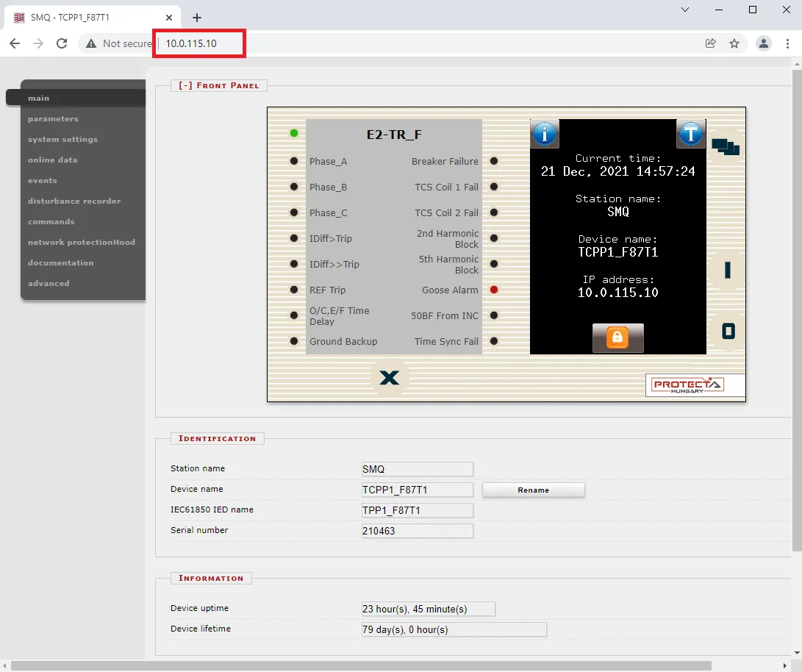Select the main menu item
This screenshot has height=672, width=802.
(x=76, y=99)
